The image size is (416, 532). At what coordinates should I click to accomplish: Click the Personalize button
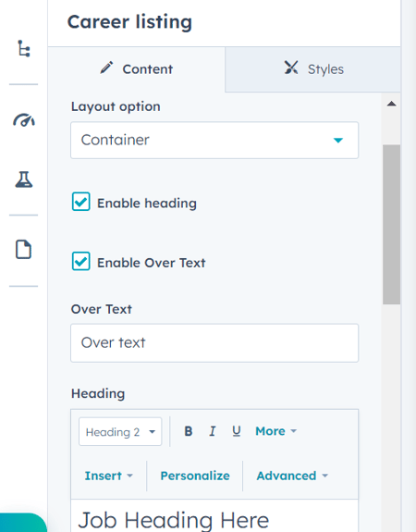coord(195,476)
